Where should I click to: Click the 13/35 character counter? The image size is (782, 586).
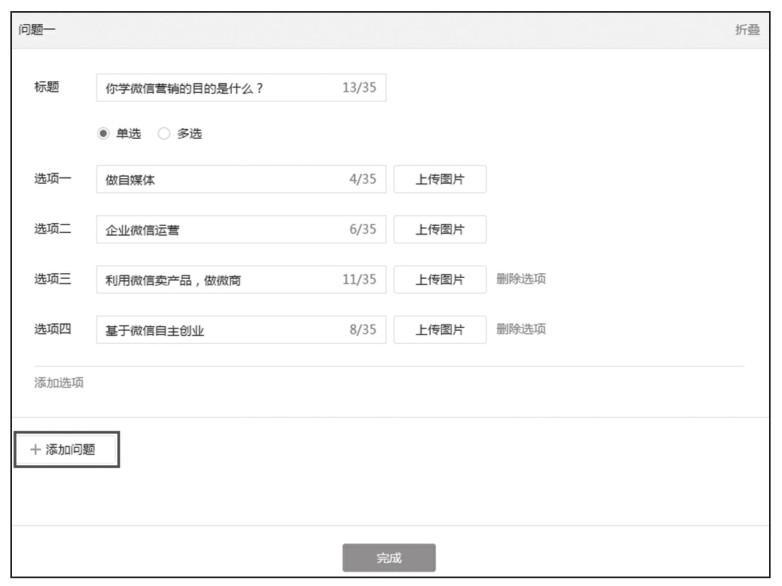(x=359, y=88)
